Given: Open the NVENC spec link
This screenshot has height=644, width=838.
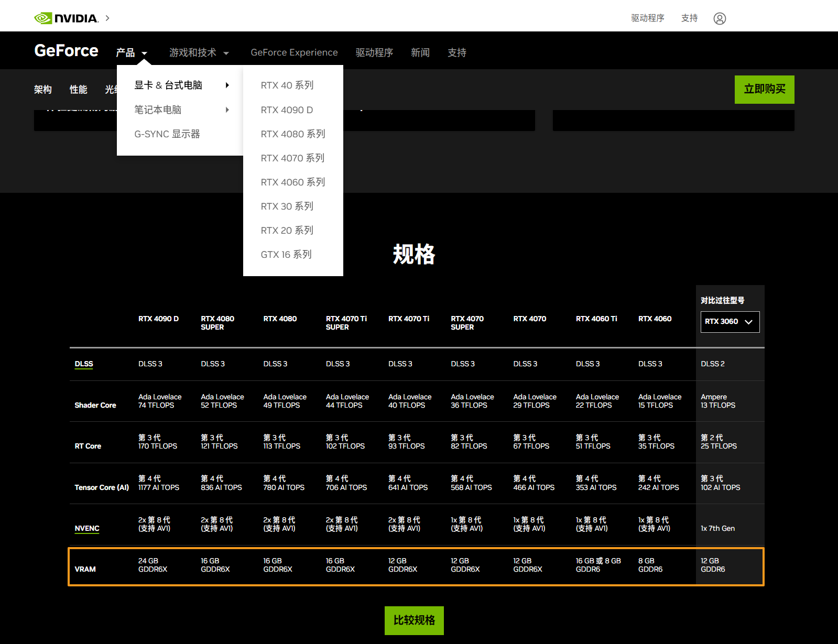Looking at the screenshot, I should coord(87,529).
